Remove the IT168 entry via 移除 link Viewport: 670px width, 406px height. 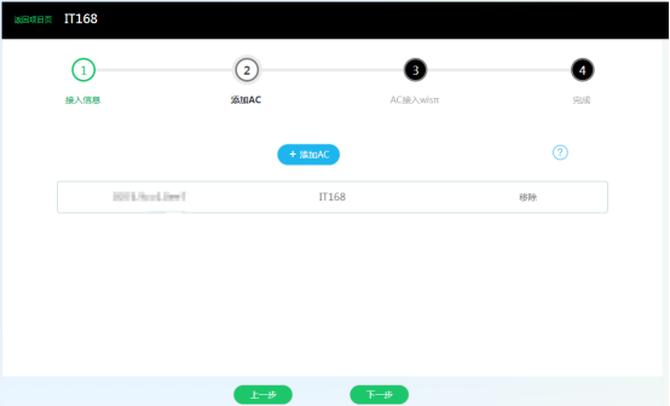click(528, 197)
